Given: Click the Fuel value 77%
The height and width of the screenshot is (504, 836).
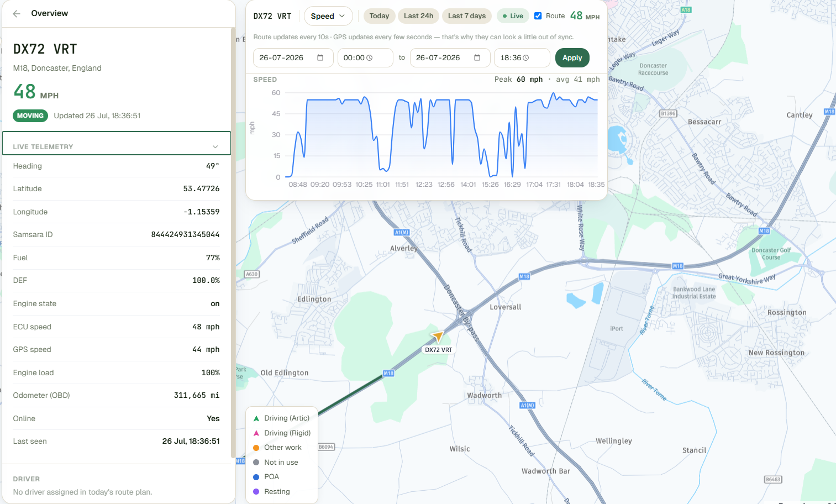Looking at the screenshot, I should click(x=213, y=258).
